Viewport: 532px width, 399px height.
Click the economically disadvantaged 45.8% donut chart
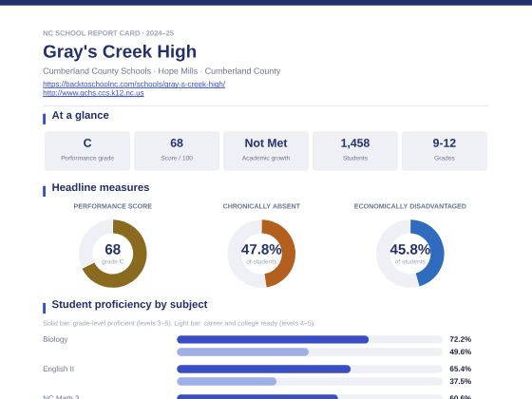coord(409,254)
